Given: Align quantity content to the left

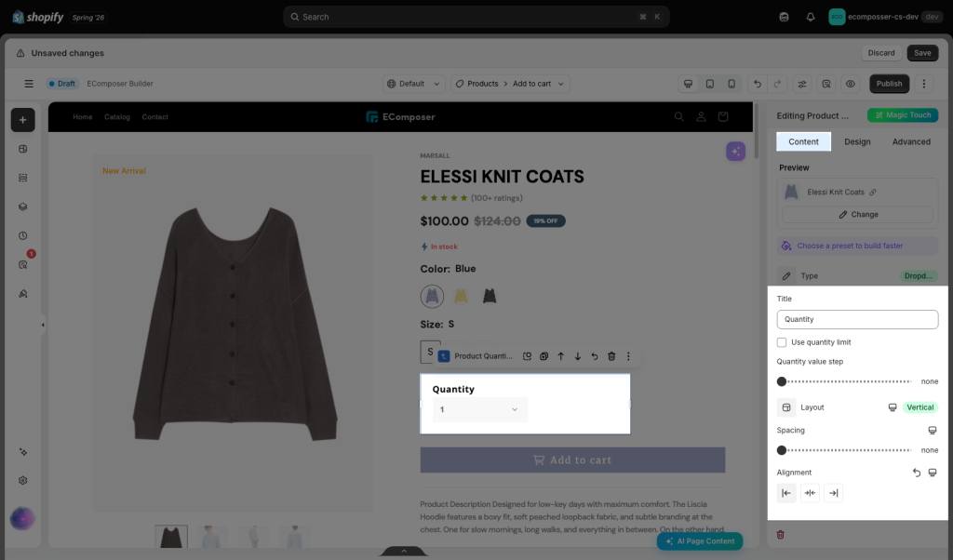Looking at the screenshot, I should tap(786, 493).
